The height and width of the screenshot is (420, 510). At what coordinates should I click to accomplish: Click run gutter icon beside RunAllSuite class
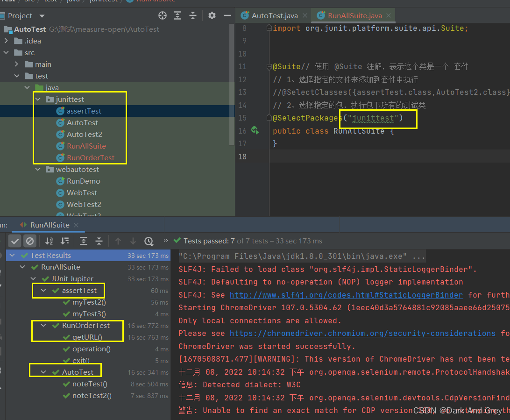click(255, 131)
